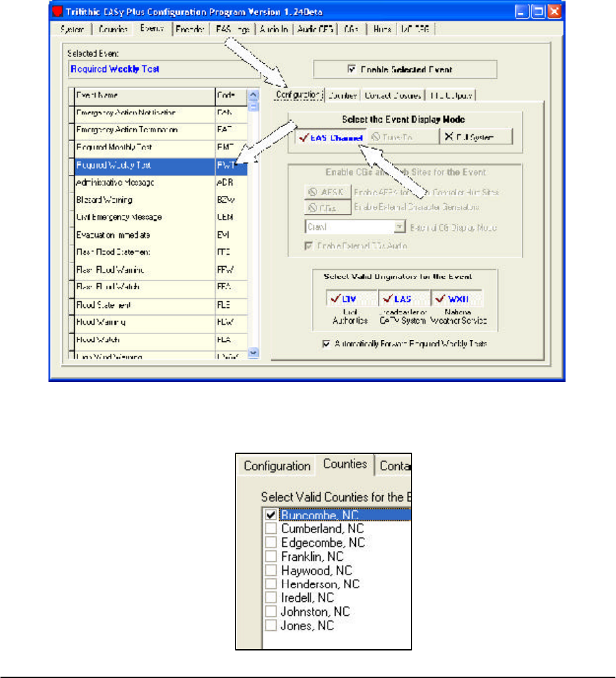Switch to the Hubs tab
The image size is (616, 678).
click(x=381, y=29)
